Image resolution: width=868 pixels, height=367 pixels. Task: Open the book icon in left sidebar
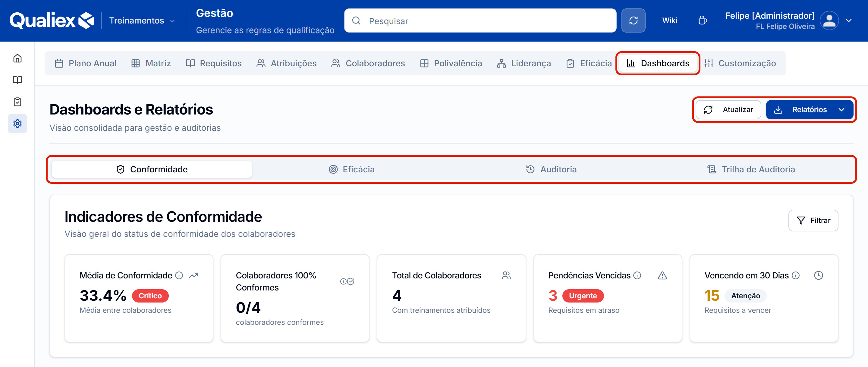(x=17, y=80)
